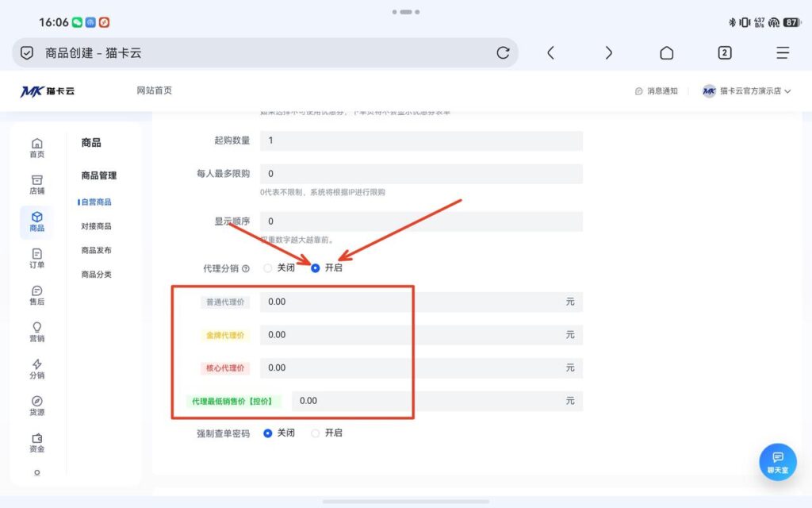Image resolution: width=812 pixels, height=508 pixels.
Task: Open the 聊天室 chat room bubble
Action: (x=778, y=462)
